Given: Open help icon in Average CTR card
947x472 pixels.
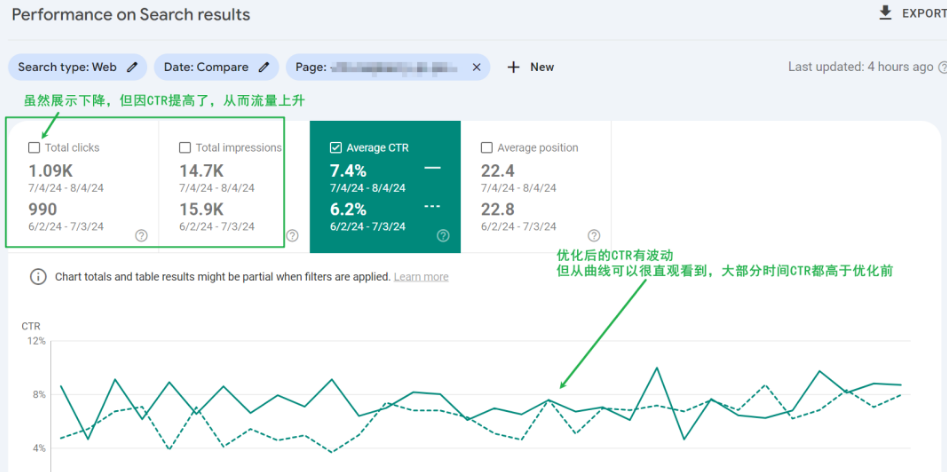Looking at the screenshot, I should click(x=443, y=236).
